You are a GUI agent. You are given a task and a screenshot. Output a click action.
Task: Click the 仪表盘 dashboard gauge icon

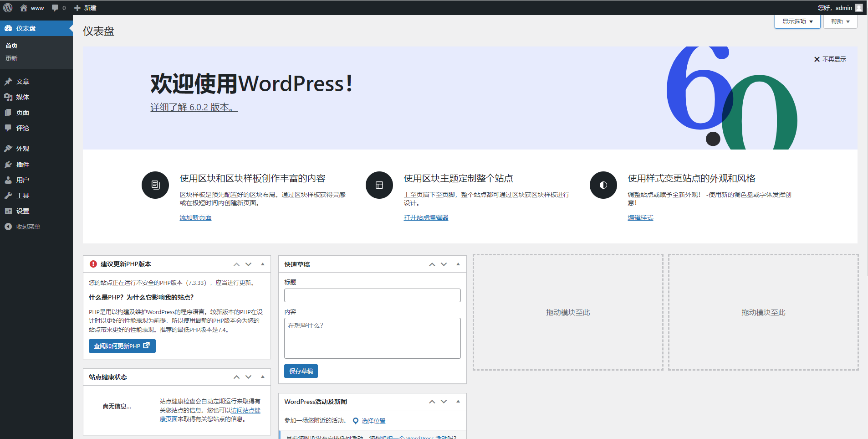tap(8, 28)
